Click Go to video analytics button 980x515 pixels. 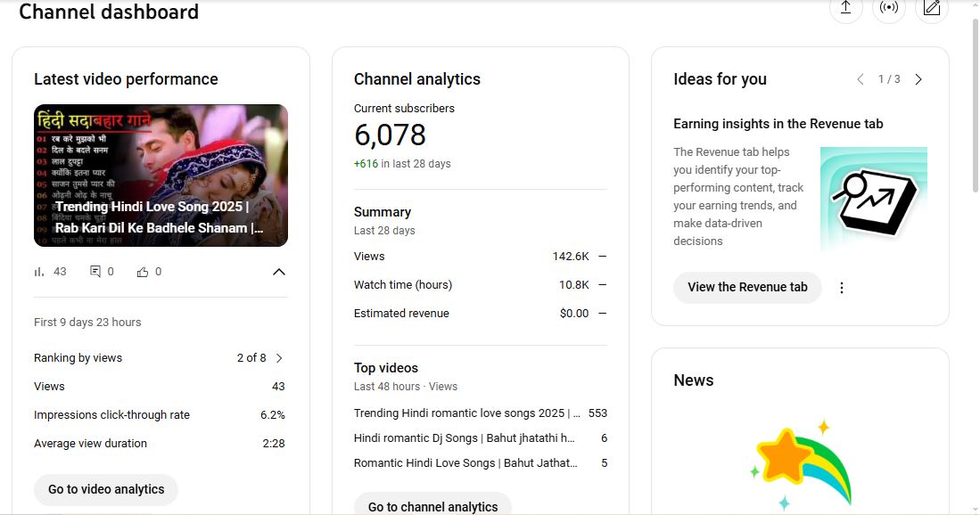pos(106,489)
